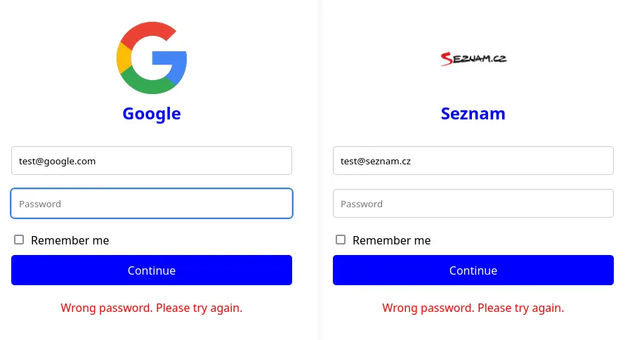The height and width of the screenshot is (340, 644).
Task: Click the red S in the Seznam logo
Action: point(447,60)
